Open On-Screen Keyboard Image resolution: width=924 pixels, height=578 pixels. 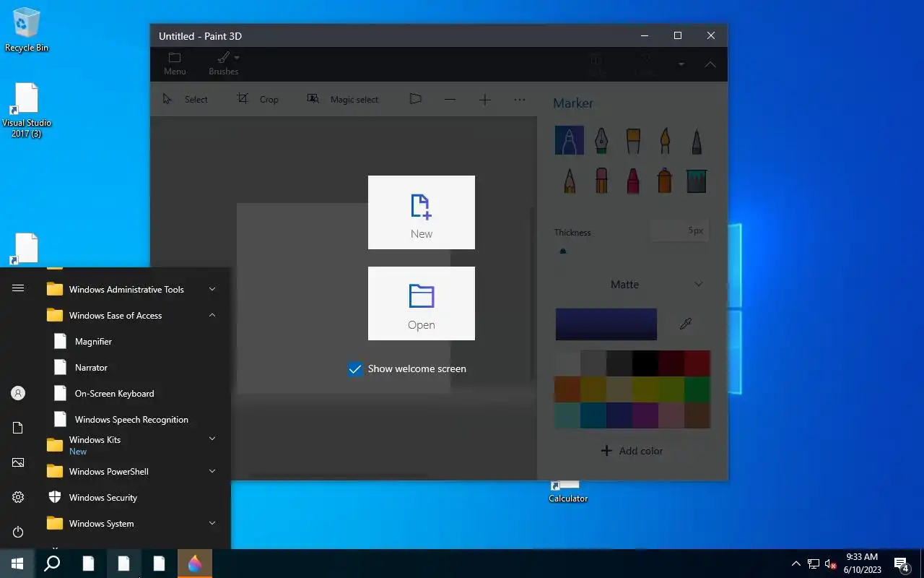[131, 393]
